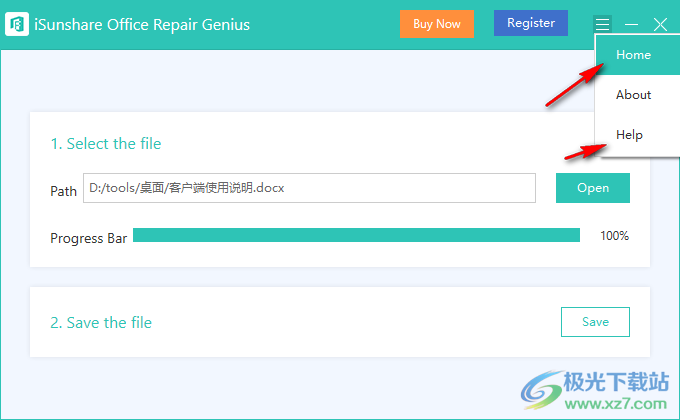The image size is (680, 420).
Task: Click the '2. Save the file' heading
Action: click(x=101, y=323)
